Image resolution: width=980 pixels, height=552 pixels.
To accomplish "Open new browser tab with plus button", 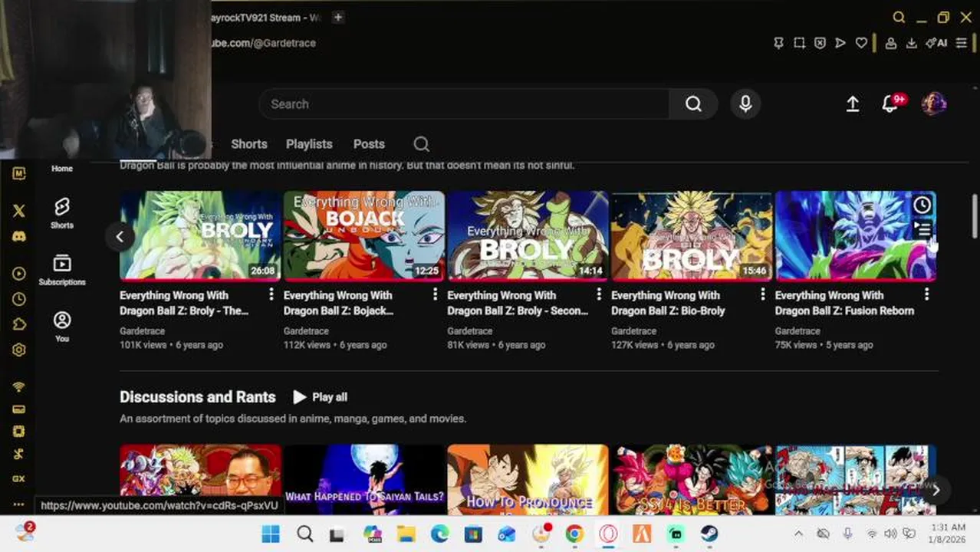I will pyautogui.click(x=338, y=17).
